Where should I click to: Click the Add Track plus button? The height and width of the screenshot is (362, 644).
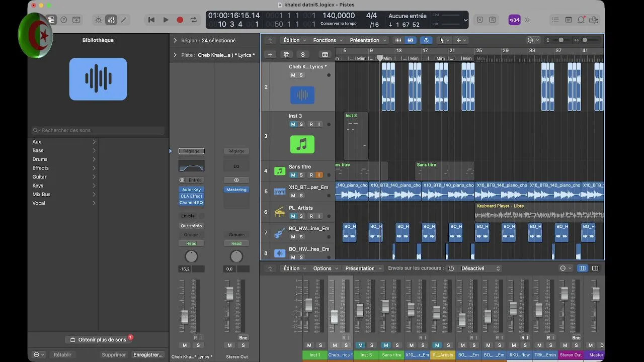[270, 54]
